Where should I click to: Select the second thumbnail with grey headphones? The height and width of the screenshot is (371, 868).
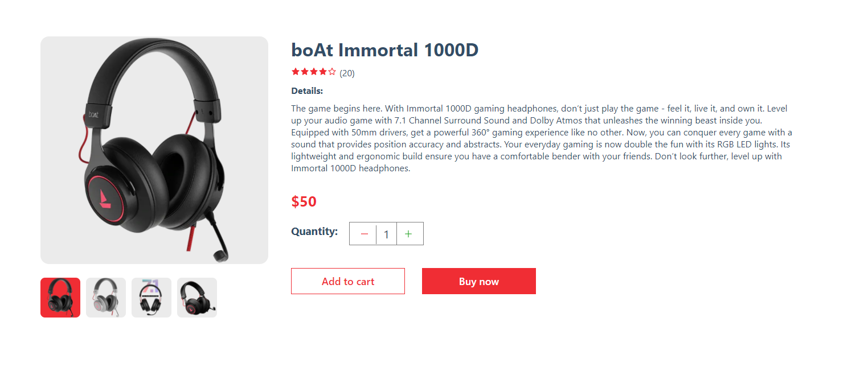pyautogui.click(x=106, y=298)
